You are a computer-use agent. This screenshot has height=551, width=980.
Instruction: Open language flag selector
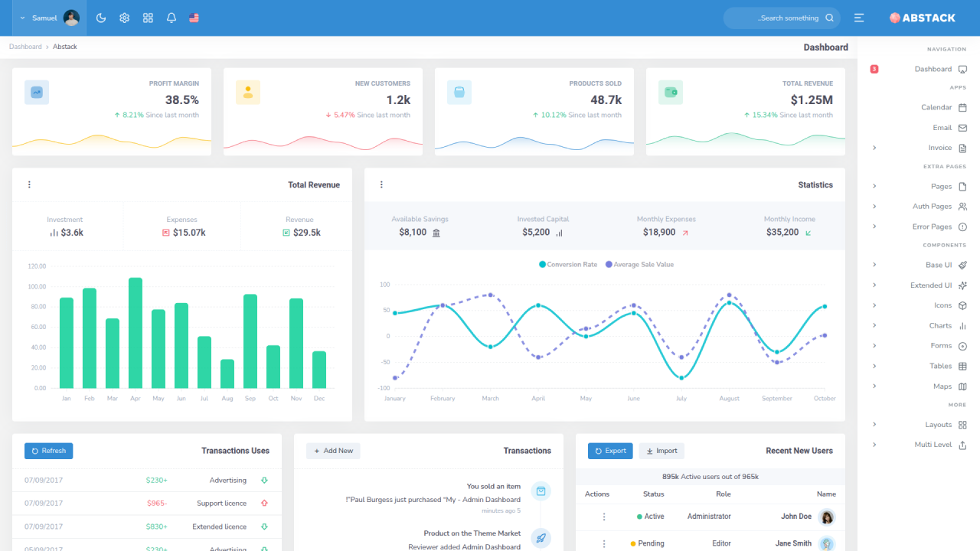(x=194, y=18)
